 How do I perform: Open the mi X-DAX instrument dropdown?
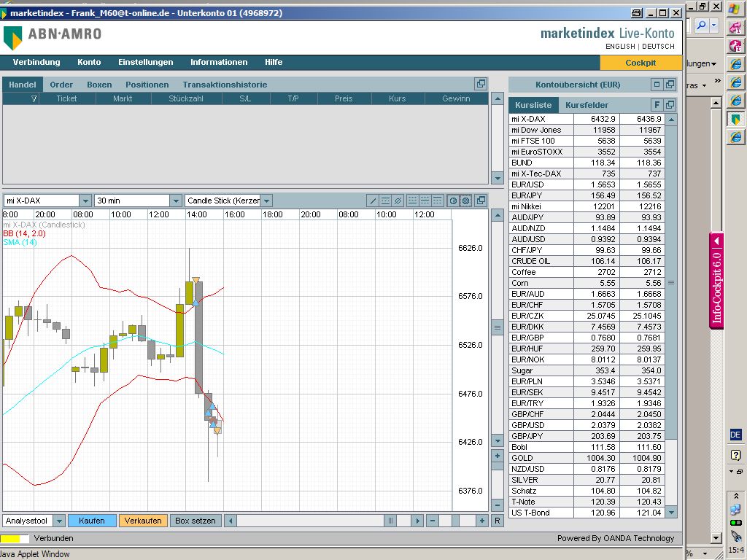(x=85, y=201)
